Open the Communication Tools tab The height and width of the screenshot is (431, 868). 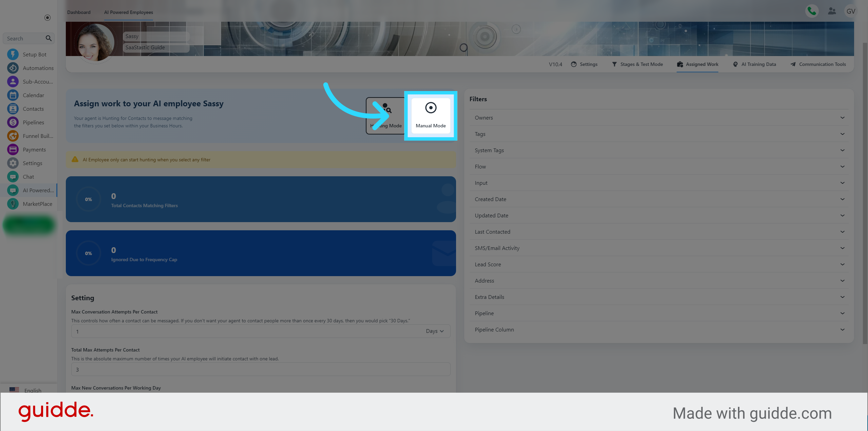tap(818, 64)
